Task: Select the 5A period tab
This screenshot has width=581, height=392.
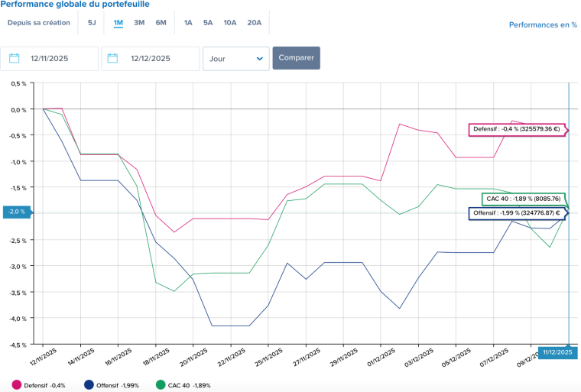Action: pyautogui.click(x=208, y=22)
